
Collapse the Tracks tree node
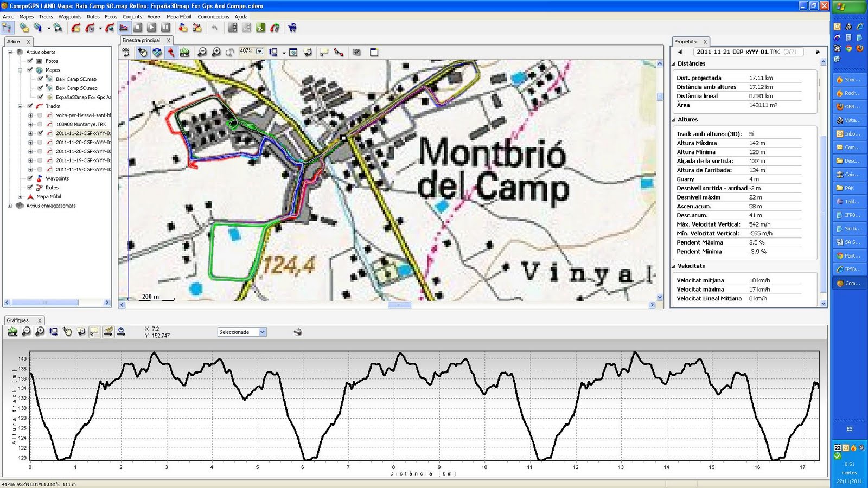pos(20,106)
